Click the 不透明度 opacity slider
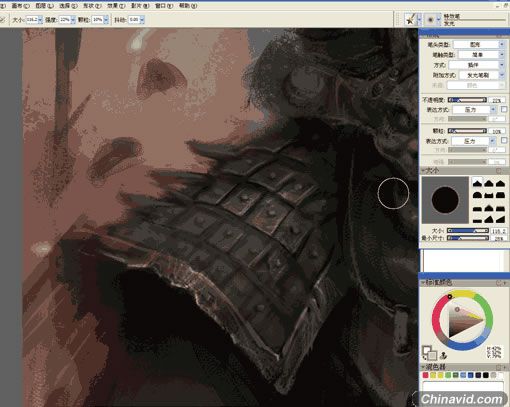510x407 pixels. (467, 100)
